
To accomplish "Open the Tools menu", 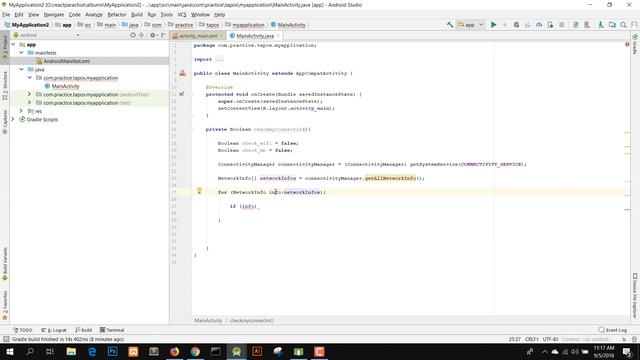I will point(167,15).
